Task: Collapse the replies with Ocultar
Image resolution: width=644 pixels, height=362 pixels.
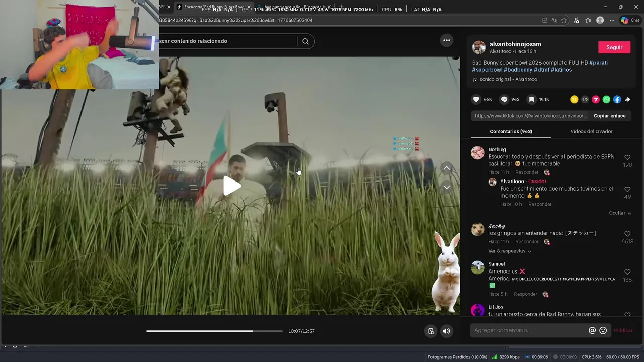Action: pyautogui.click(x=620, y=213)
